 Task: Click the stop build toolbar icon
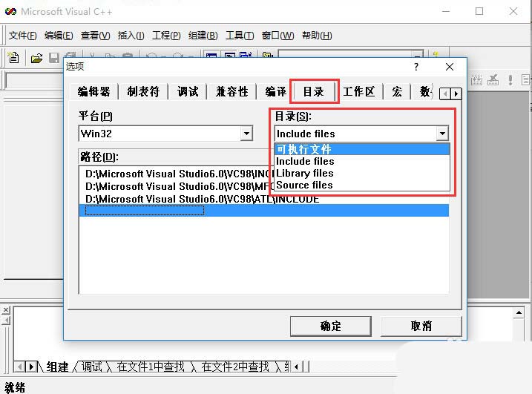click(x=493, y=79)
